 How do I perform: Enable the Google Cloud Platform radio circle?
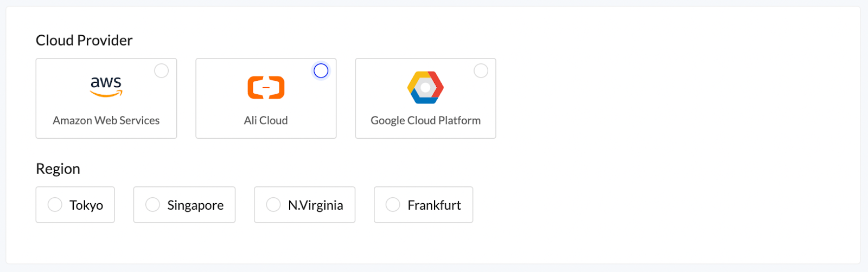tap(481, 70)
